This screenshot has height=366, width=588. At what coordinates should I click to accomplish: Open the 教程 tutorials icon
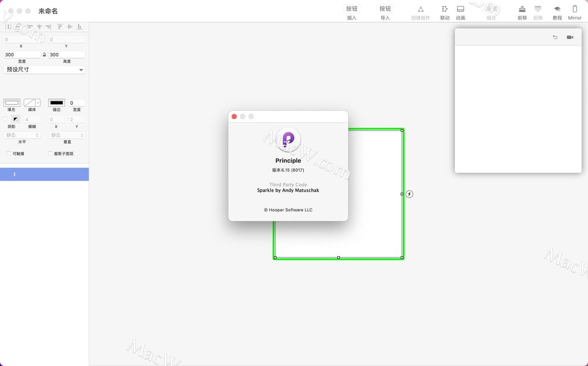point(557,8)
